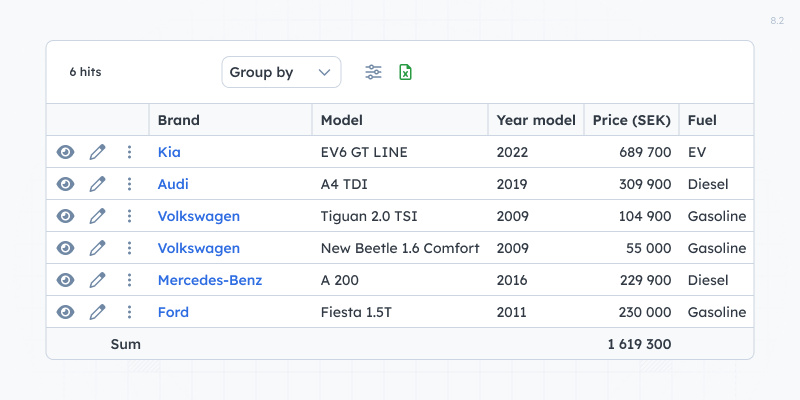Sort by the Fuel column header
The height and width of the screenshot is (400, 800).
pos(716,120)
